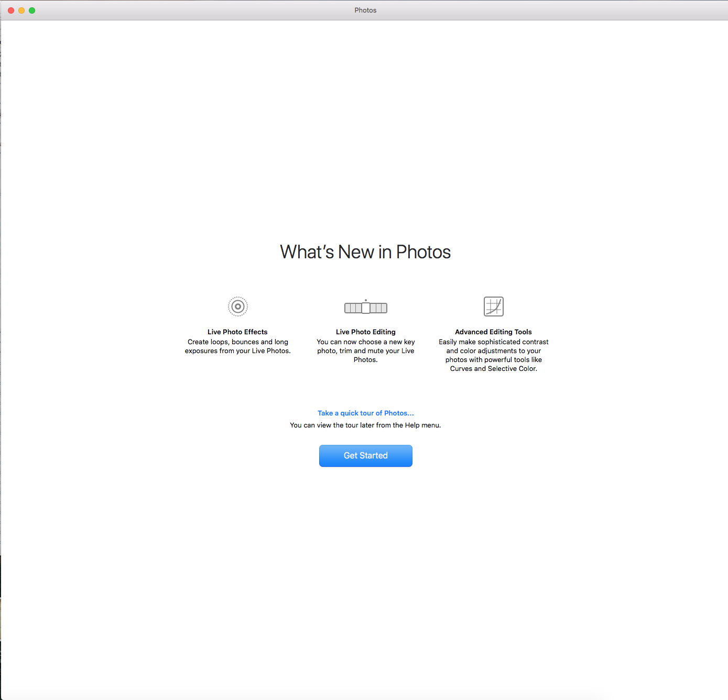This screenshot has width=728, height=700.
Task: Click the 'Live Photo Editing' heading
Action: pos(366,332)
